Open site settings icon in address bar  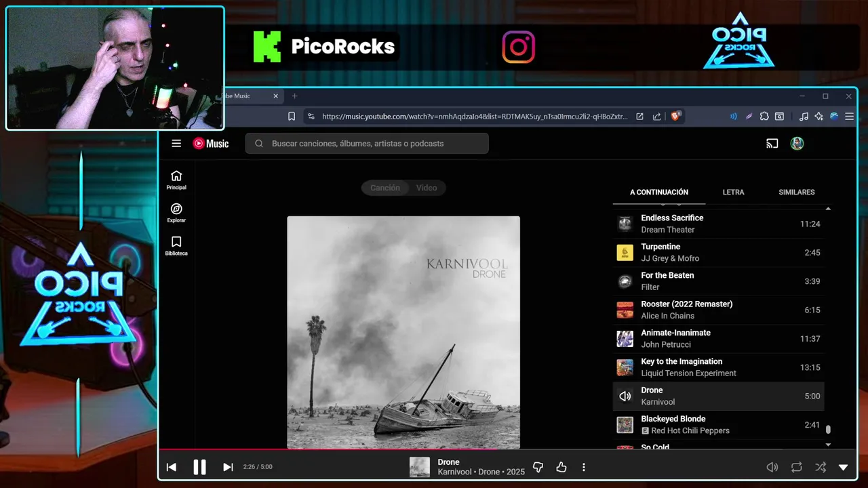click(311, 117)
